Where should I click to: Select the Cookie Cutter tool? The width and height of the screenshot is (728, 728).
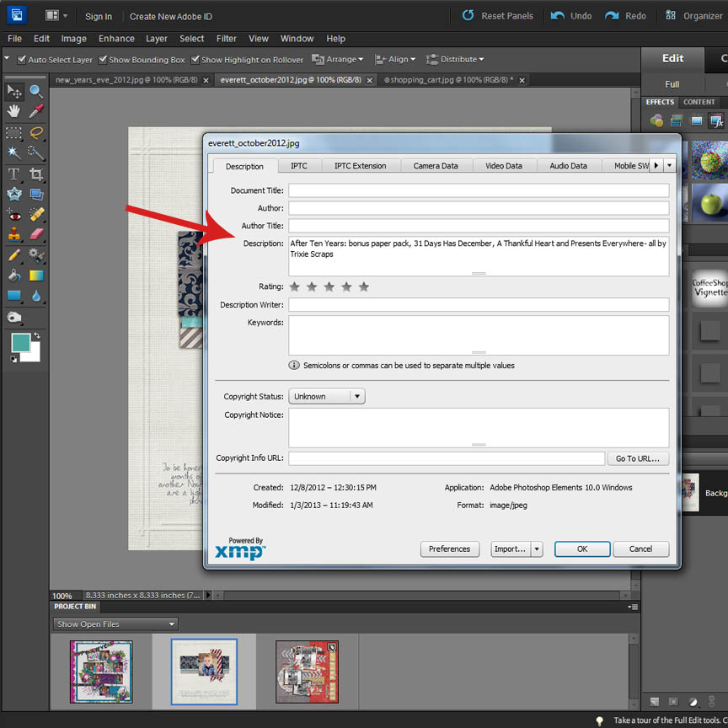(x=14, y=194)
